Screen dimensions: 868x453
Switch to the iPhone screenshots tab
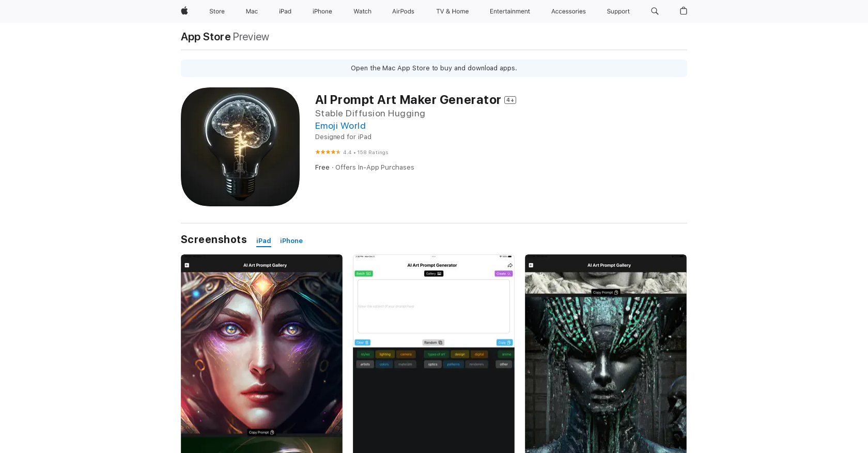pos(291,241)
